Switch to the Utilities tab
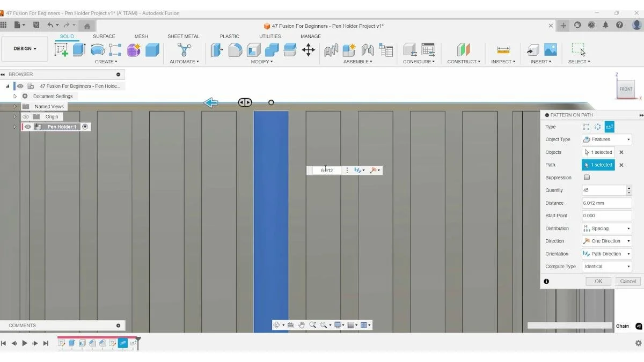Screen dimensions: 644x362 coord(270,36)
